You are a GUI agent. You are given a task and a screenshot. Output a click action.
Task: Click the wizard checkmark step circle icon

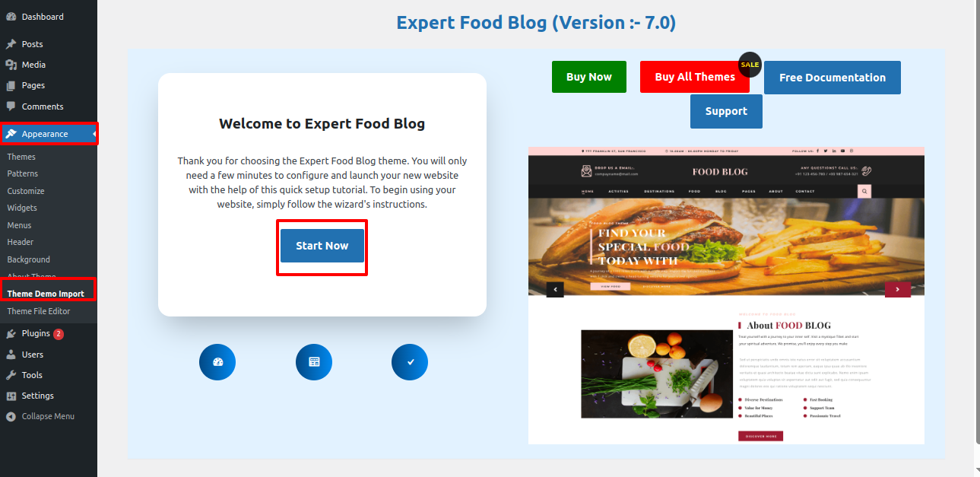click(x=410, y=362)
